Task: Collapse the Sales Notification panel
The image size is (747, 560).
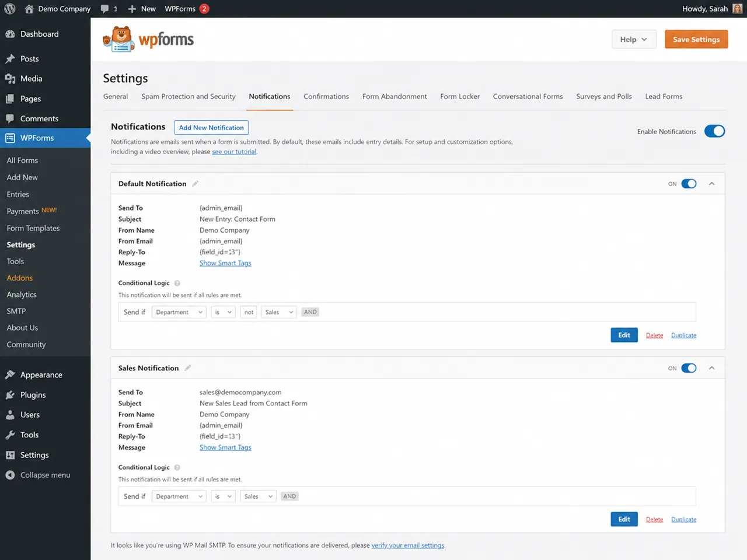Action: tap(712, 368)
